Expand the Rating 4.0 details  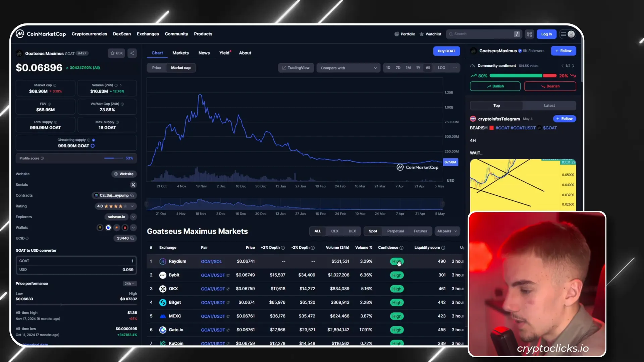coord(132,206)
